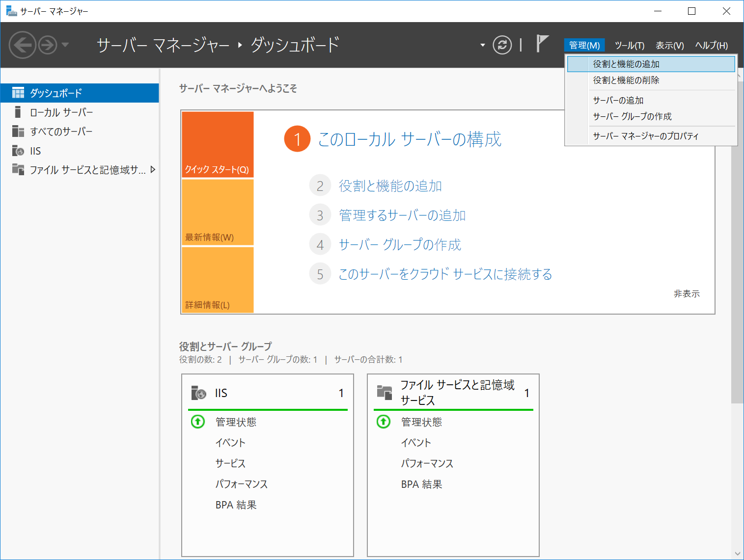The image size is (744, 560).
Task: Click the このローカル サーバーの構成 link
Action: pos(410,139)
